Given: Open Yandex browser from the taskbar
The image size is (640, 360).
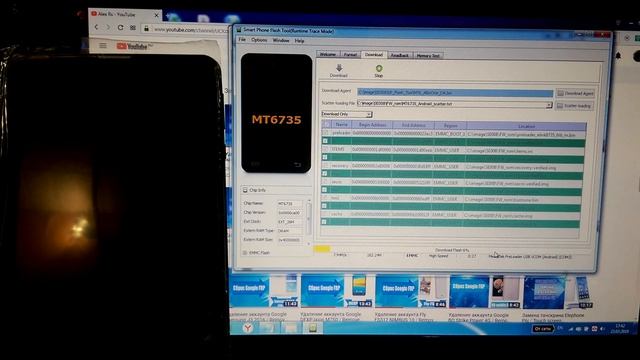Looking at the screenshot, I should pos(248,328).
